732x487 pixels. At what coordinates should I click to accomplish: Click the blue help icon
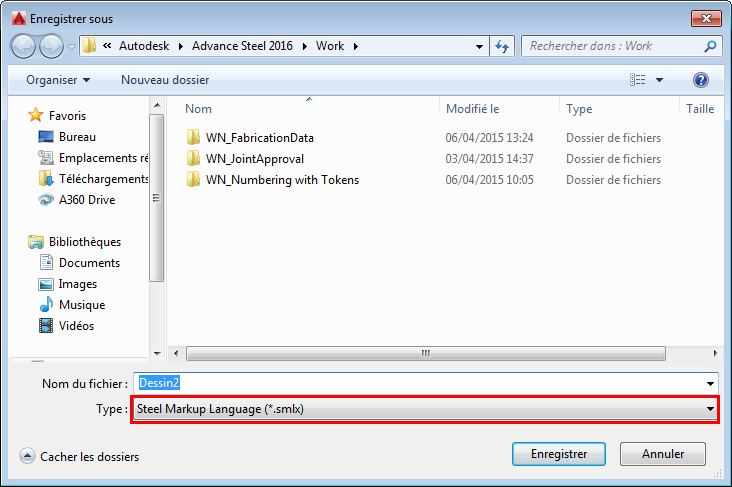pyautogui.click(x=701, y=80)
